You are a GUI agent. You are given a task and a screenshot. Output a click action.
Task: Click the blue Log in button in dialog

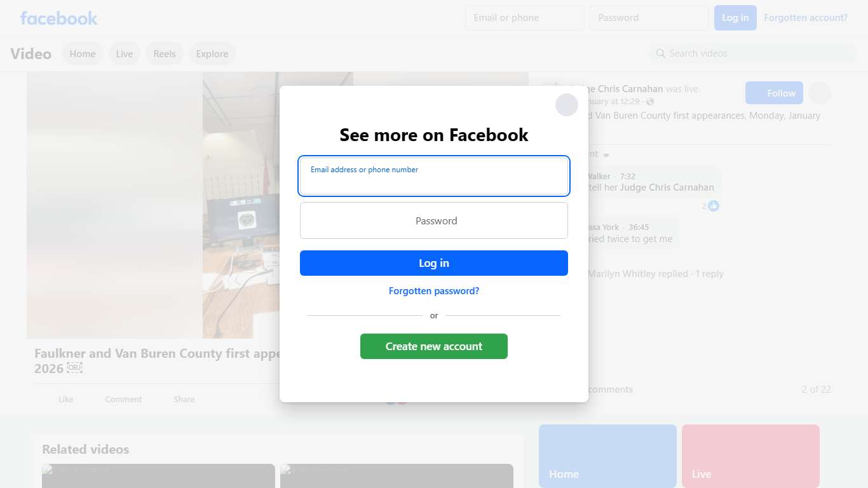pos(434,263)
